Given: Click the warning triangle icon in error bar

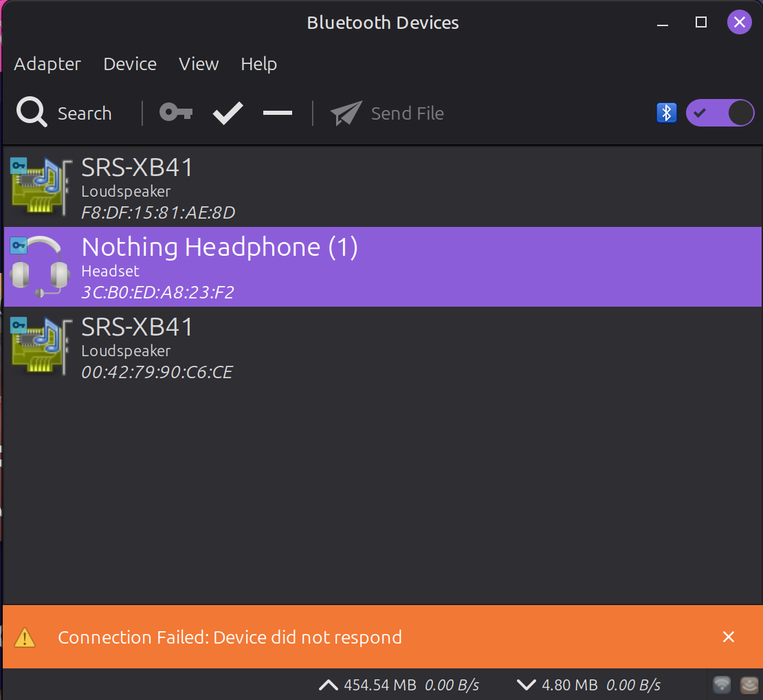Looking at the screenshot, I should pyautogui.click(x=25, y=637).
